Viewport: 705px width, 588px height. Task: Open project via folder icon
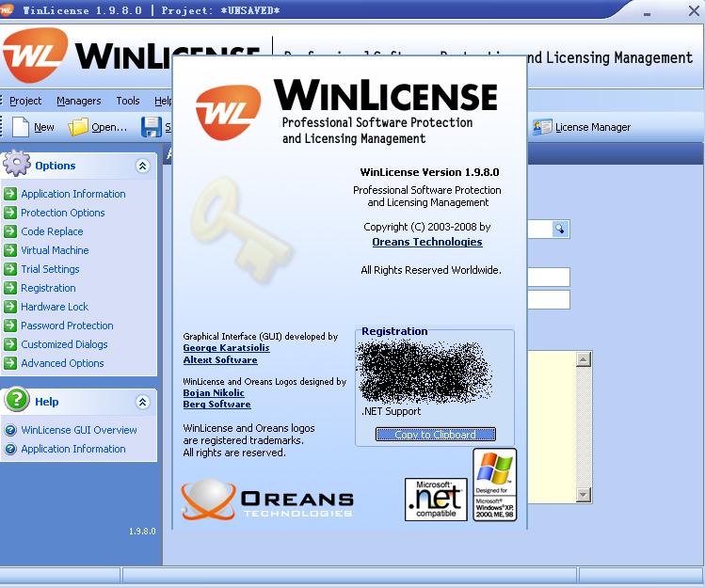coord(78,127)
